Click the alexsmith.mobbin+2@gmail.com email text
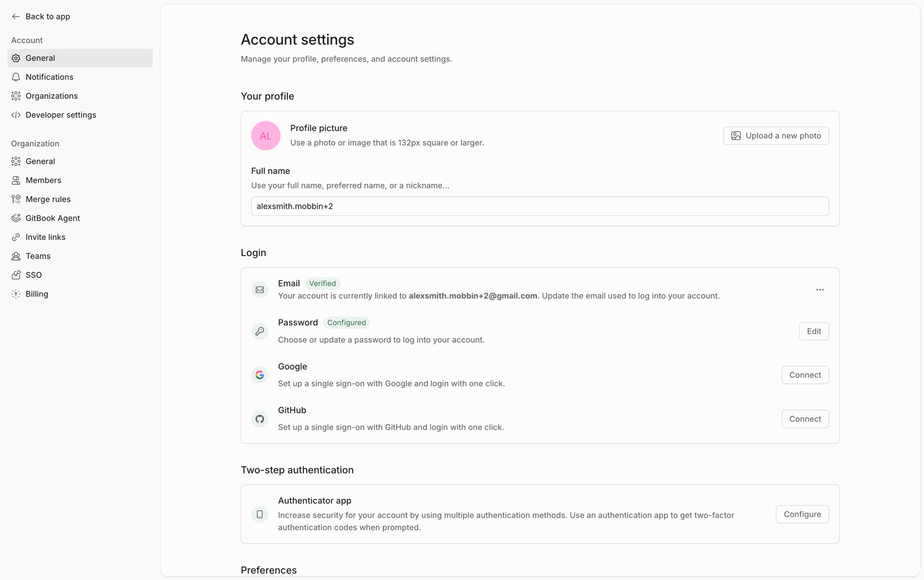Viewport: 924px width, 580px height. pyautogui.click(x=473, y=296)
